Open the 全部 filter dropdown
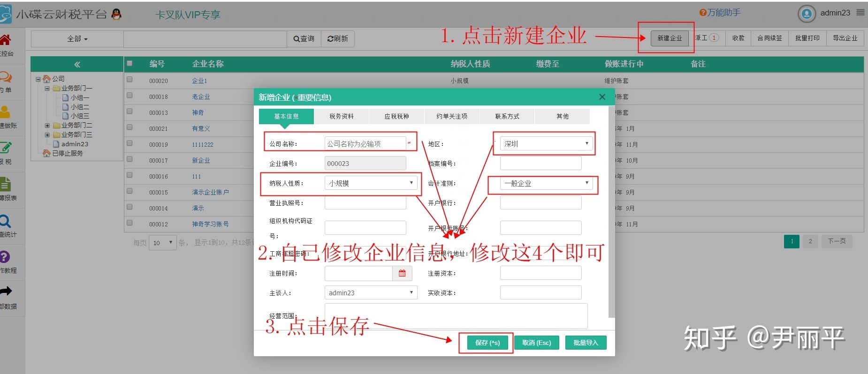This screenshot has width=868, height=374. 77,38
